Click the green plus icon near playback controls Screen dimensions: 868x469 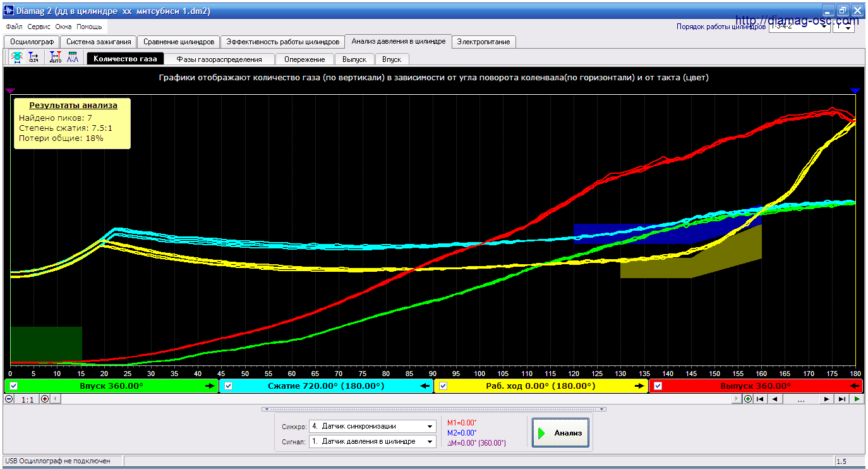(x=748, y=399)
